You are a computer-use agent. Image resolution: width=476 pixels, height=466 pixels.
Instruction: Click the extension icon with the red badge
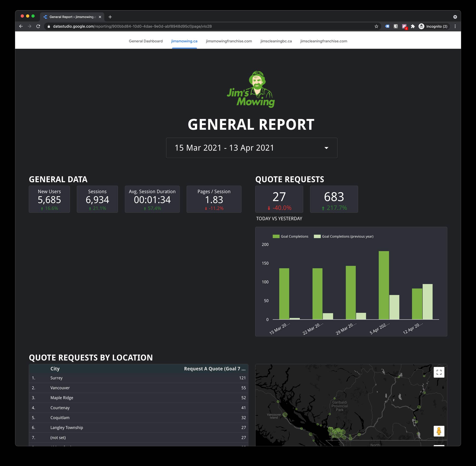pyautogui.click(x=405, y=27)
